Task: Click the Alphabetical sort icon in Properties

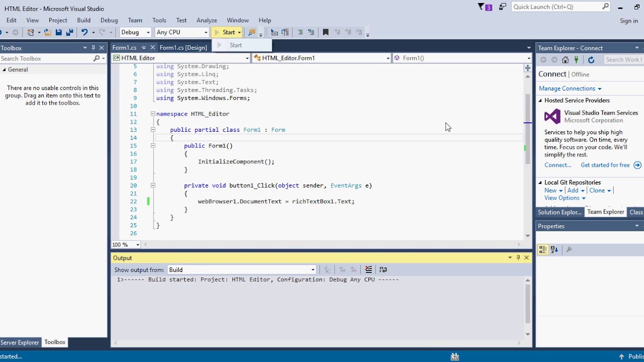Action: tap(554, 249)
